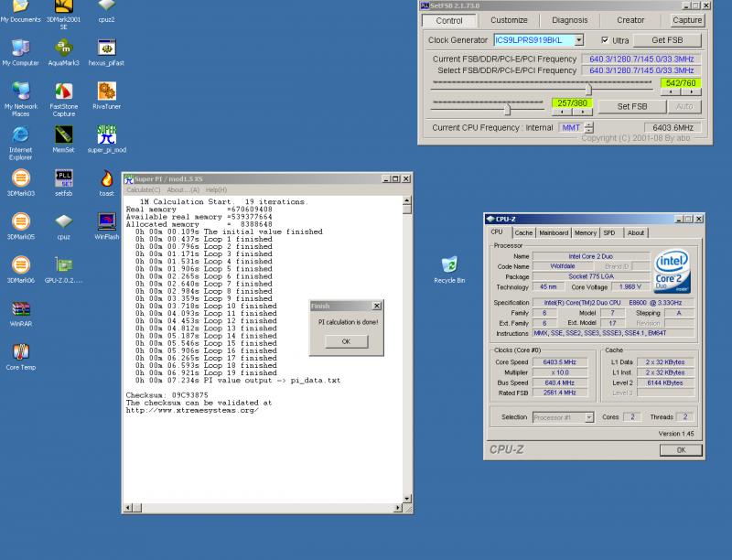Select the CPU tab in CPU-Z
732x560 pixels.
click(497, 232)
